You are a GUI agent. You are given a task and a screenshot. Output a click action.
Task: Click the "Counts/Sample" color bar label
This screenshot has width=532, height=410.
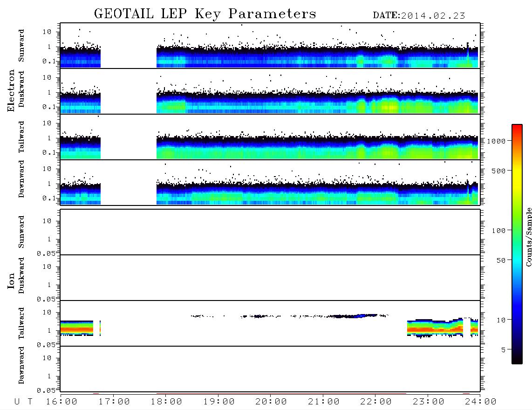(528, 237)
